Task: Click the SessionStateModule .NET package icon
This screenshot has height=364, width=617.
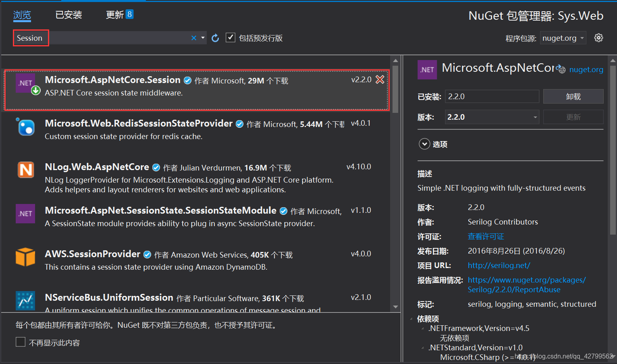Action: (25, 214)
